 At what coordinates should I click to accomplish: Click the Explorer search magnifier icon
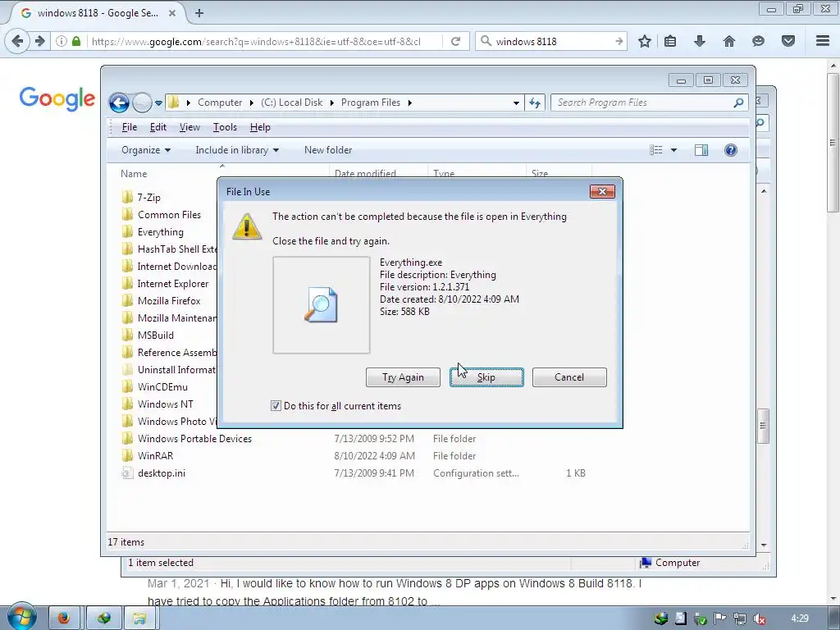tap(738, 103)
